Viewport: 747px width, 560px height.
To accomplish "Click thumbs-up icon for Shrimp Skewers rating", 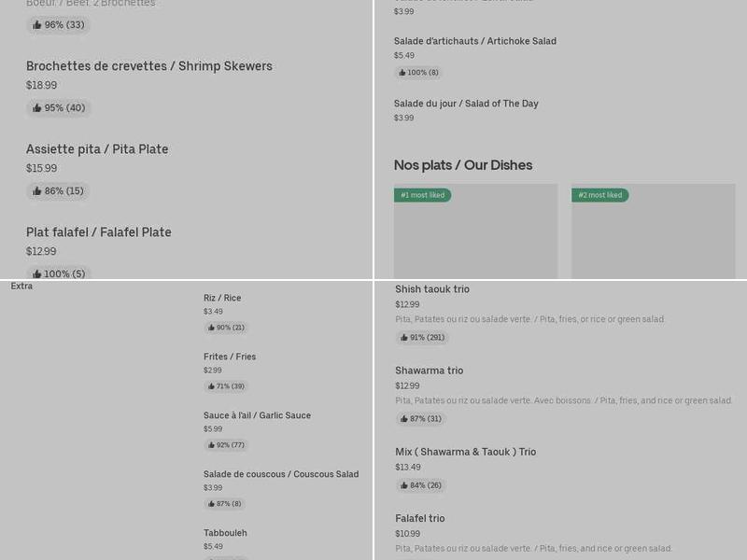I will tap(37, 108).
